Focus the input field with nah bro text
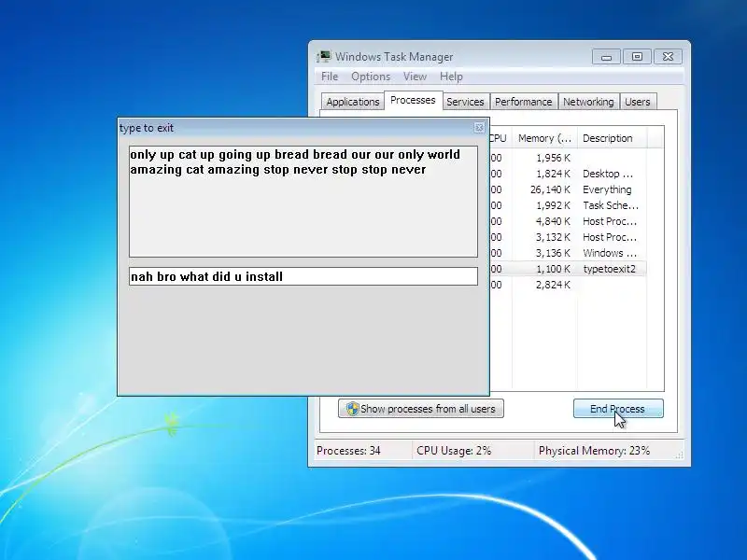 (x=303, y=276)
